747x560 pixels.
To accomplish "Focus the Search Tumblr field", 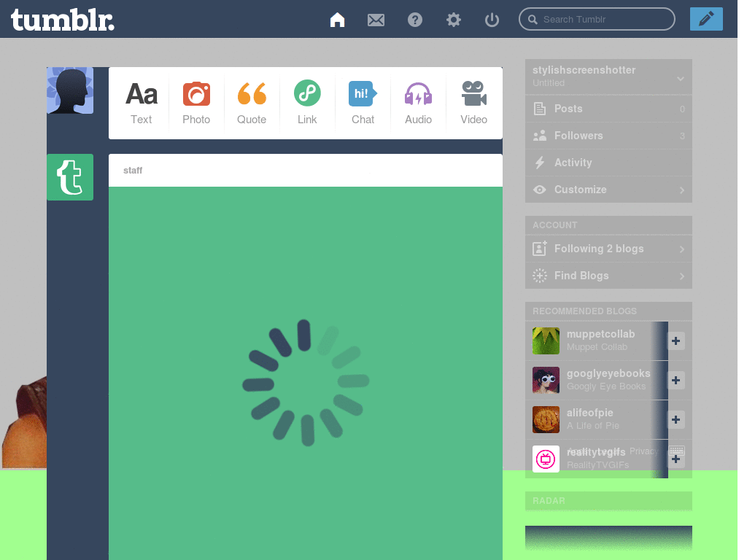I will [597, 19].
